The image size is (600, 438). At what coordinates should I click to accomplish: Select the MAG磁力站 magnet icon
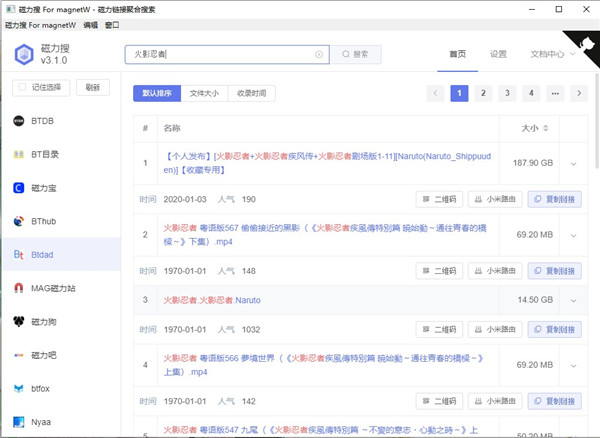(18, 288)
